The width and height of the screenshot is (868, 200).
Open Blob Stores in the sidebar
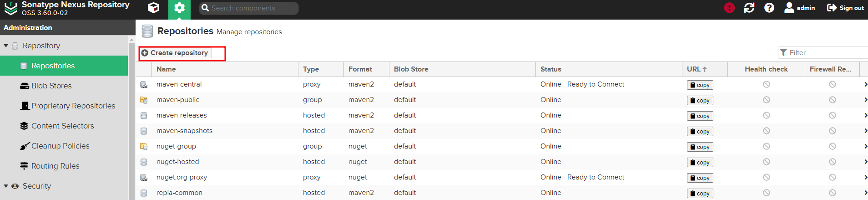point(51,86)
